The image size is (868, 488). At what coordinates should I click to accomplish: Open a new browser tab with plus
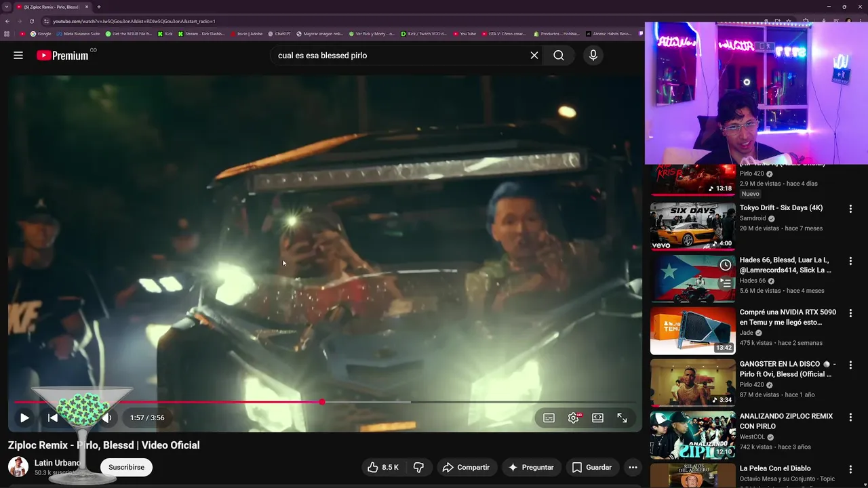pyautogui.click(x=99, y=7)
